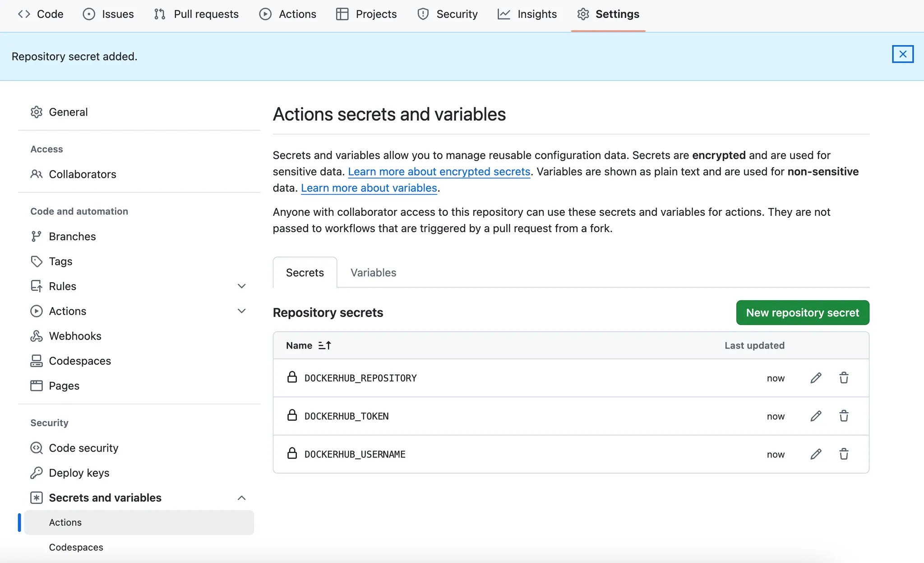Open the Settings tab
Screen dimensions: 924x563
[608, 14]
